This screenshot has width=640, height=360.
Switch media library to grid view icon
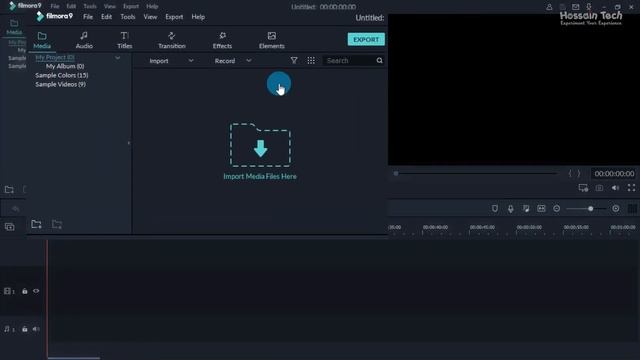[x=311, y=60]
